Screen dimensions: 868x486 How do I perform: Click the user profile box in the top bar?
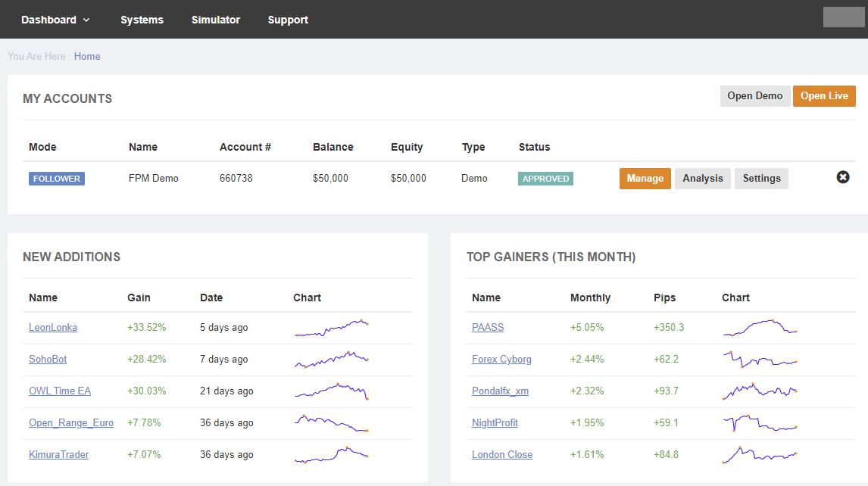pos(843,17)
